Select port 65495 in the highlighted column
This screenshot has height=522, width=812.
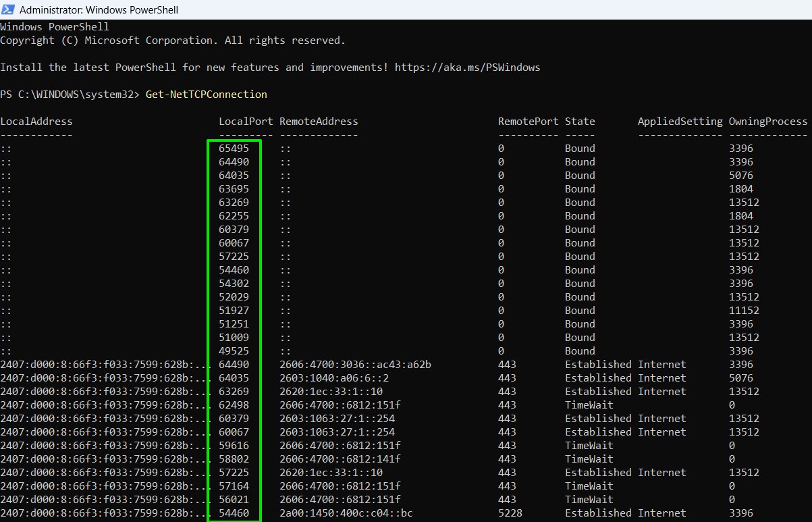point(234,148)
